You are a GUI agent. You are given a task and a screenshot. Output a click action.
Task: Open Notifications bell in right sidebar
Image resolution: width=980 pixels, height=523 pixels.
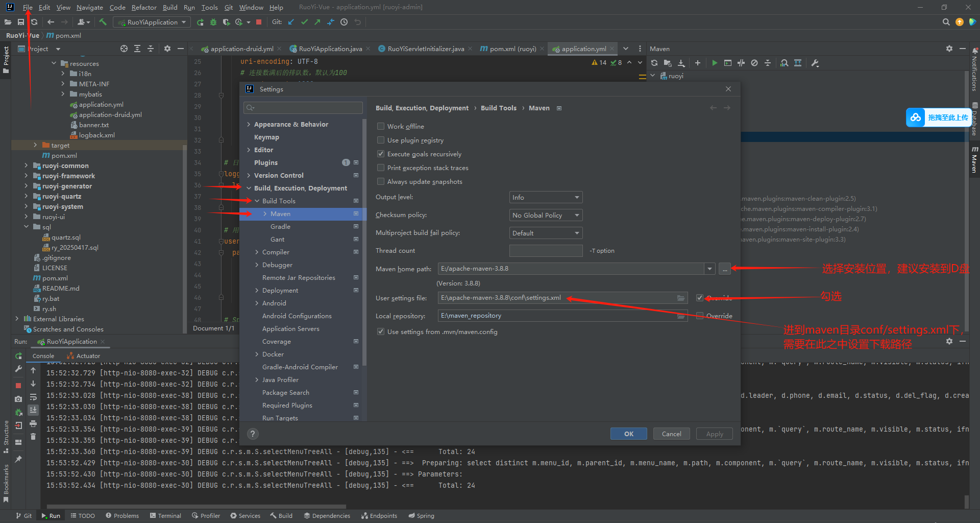[975, 51]
